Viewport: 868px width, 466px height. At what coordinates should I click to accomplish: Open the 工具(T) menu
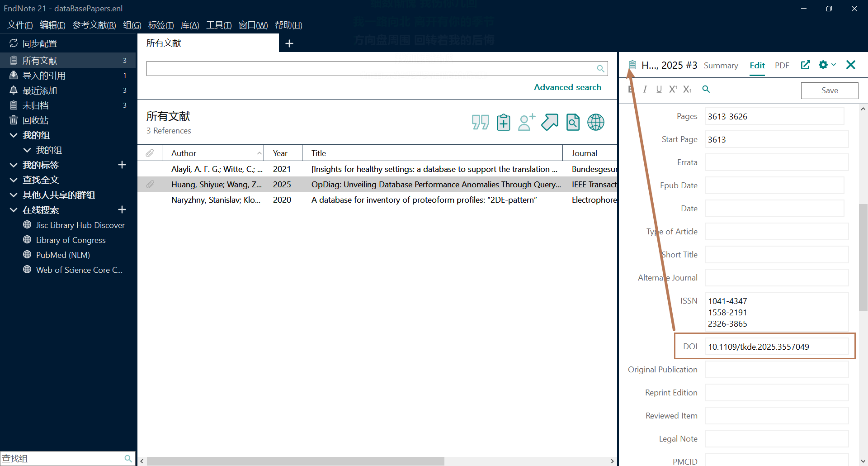click(219, 25)
